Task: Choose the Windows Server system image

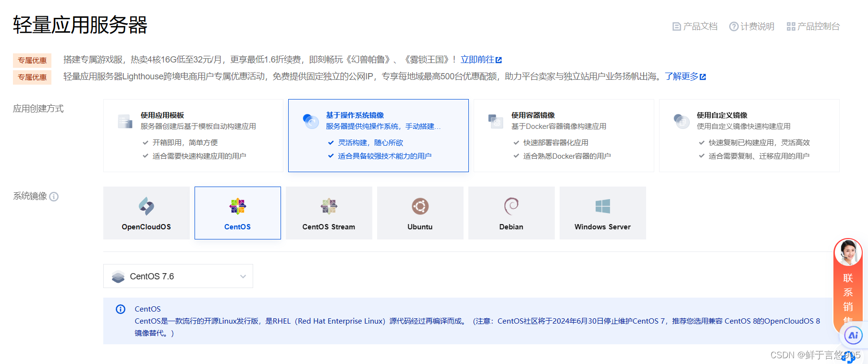Action: coord(603,213)
